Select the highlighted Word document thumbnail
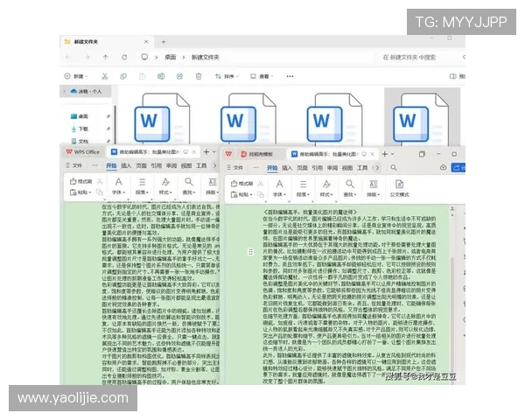 (422, 117)
